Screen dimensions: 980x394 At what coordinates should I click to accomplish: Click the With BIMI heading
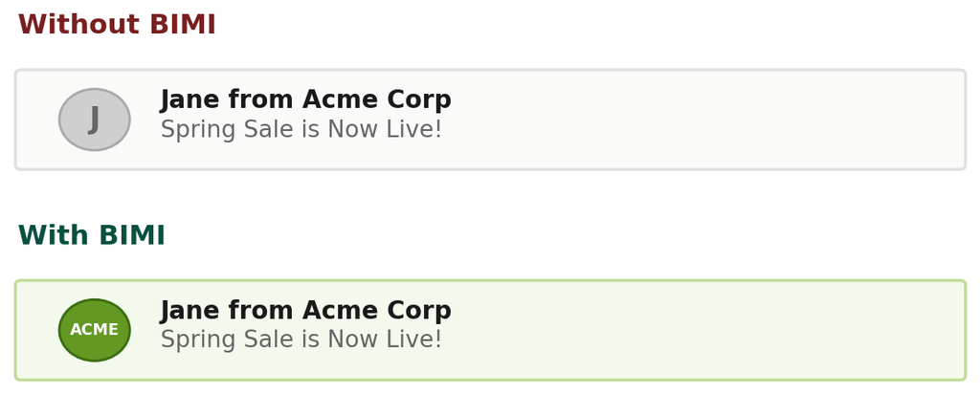click(92, 235)
